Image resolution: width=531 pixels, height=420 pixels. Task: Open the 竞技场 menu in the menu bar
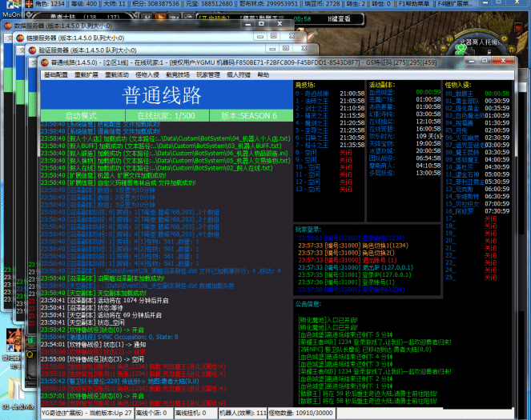click(x=178, y=74)
